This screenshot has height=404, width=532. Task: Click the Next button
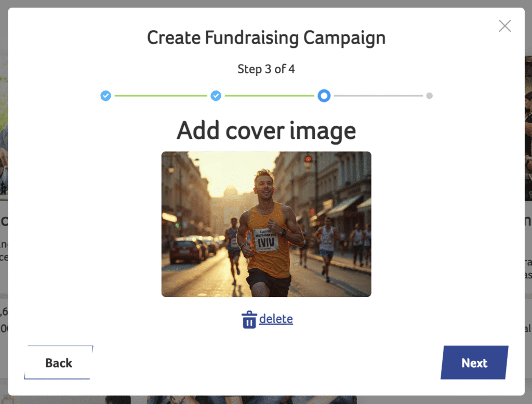(474, 363)
